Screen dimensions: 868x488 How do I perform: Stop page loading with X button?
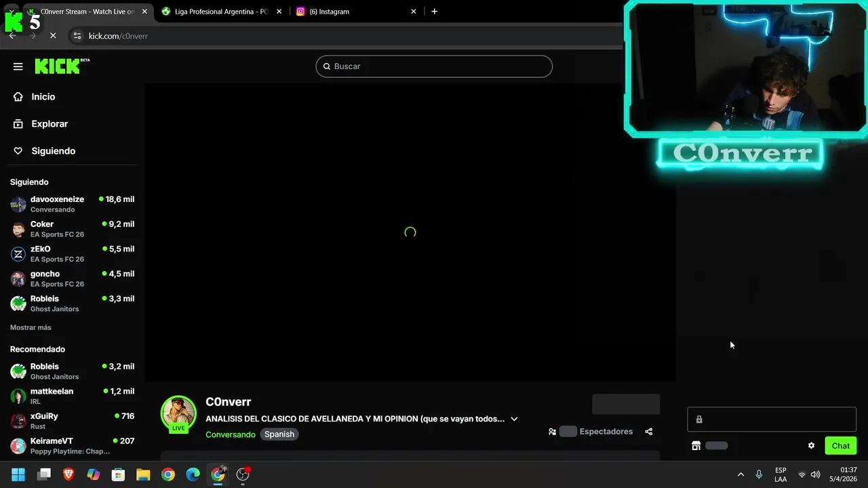tap(53, 36)
